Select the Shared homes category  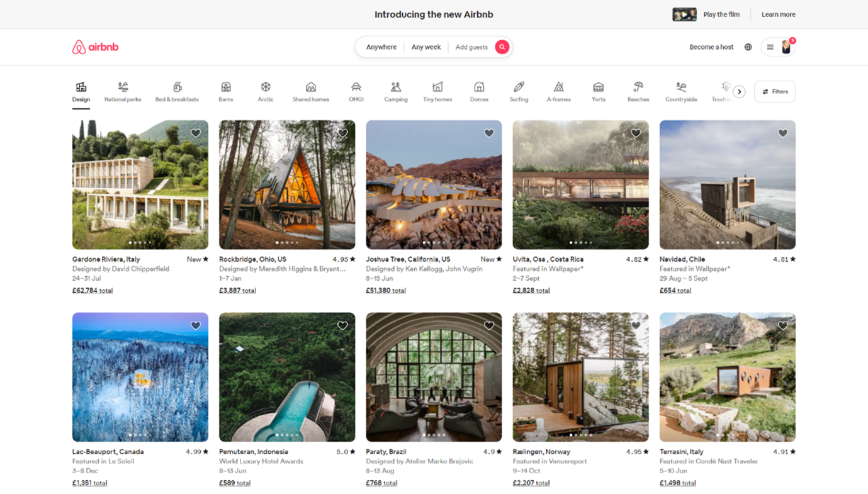[x=311, y=92]
